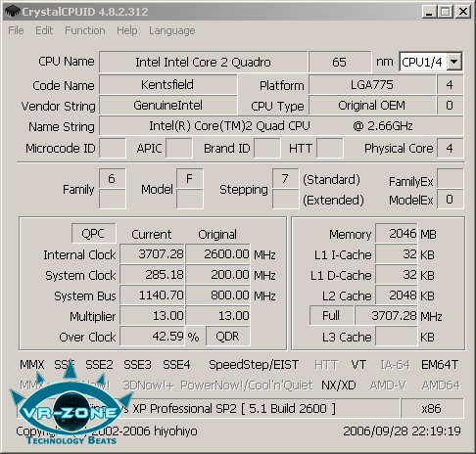Screen dimensions: 476x454
Task: Minimize the CrystalCPUID window
Action: pos(429,12)
